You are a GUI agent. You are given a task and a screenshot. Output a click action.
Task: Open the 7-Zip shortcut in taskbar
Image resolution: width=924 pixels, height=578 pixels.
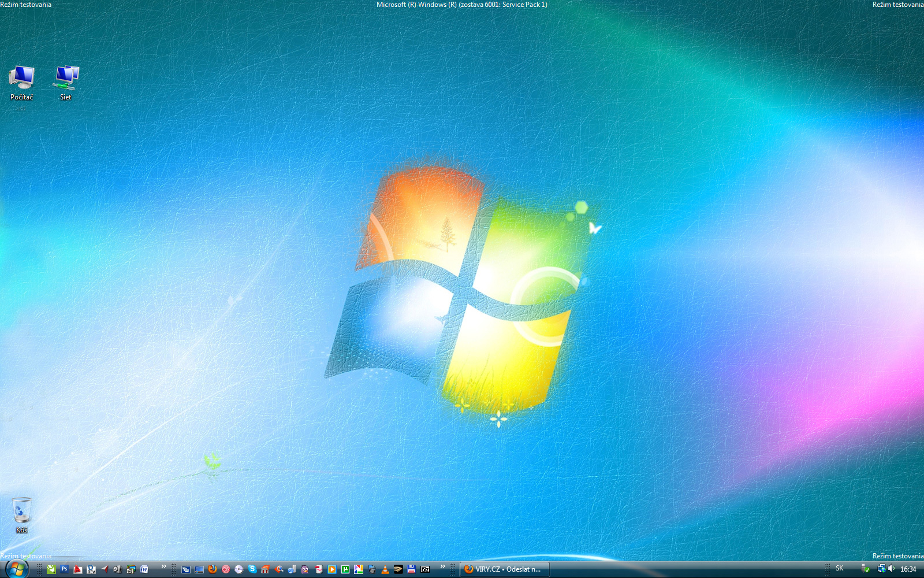click(x=425, y=569)
